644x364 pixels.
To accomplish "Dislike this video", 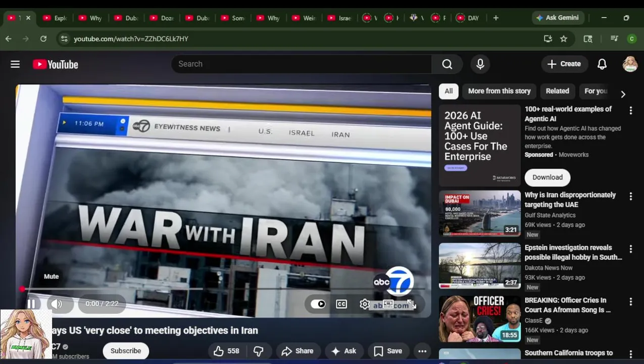I will tap(258, 351).
